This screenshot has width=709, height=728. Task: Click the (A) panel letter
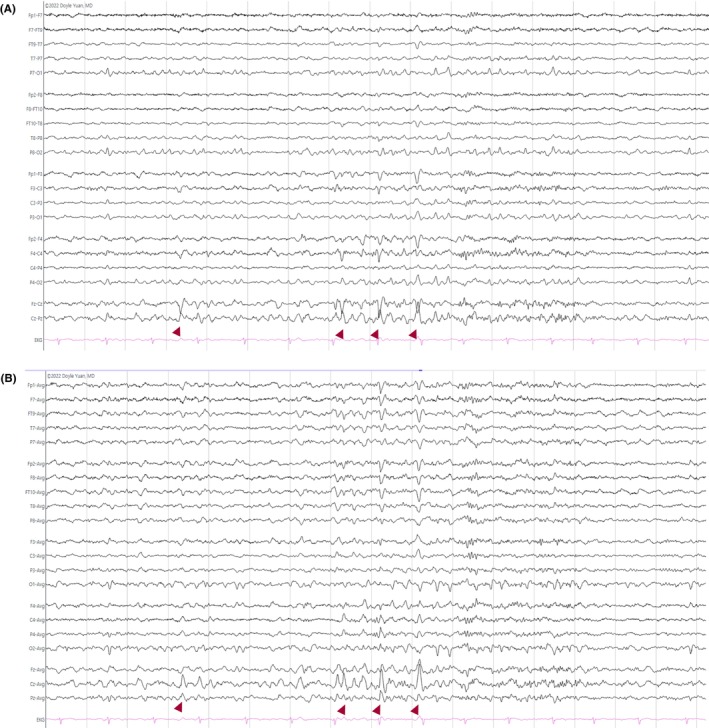[8, 9]
